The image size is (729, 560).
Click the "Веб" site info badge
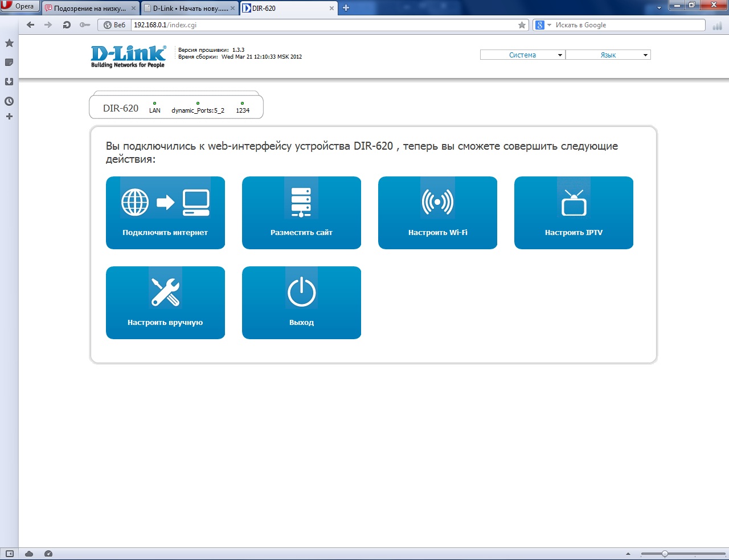point(114,25)
